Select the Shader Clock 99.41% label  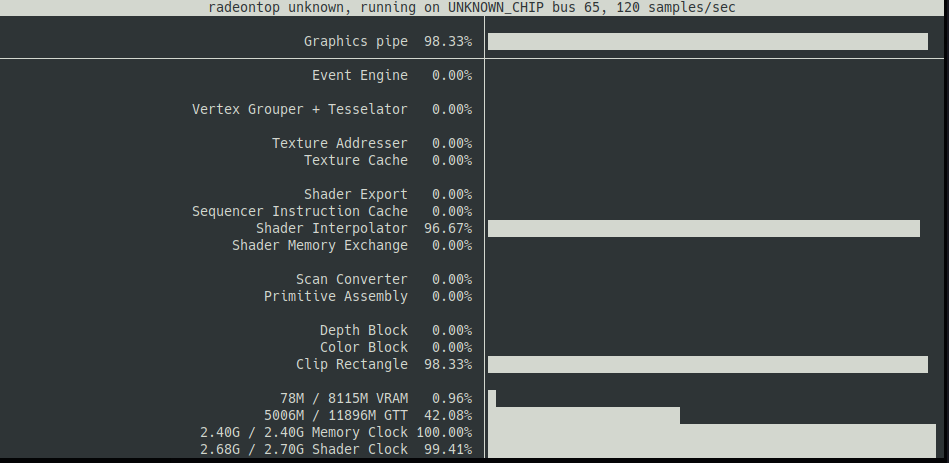coord(336,449)
